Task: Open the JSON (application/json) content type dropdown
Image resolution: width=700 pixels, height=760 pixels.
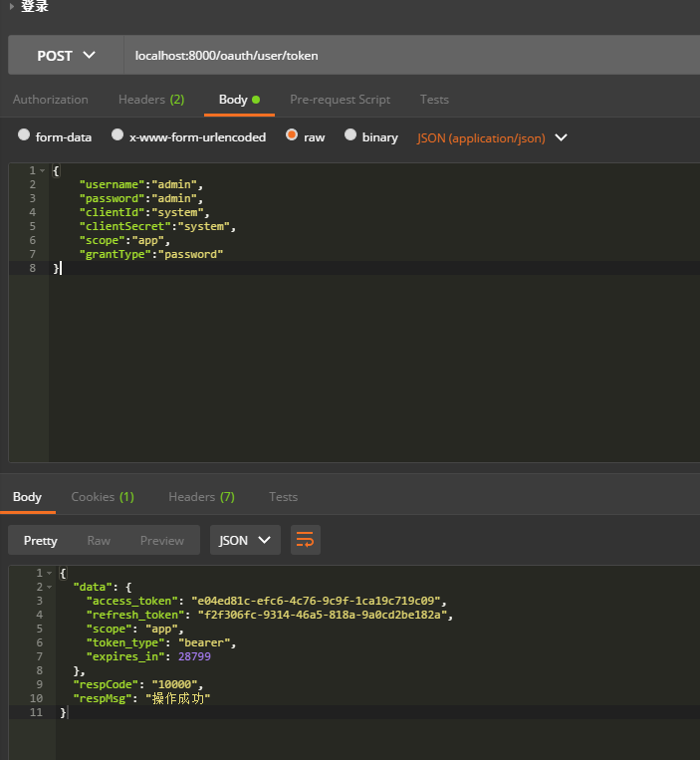Action: click(x=492, y=138)
